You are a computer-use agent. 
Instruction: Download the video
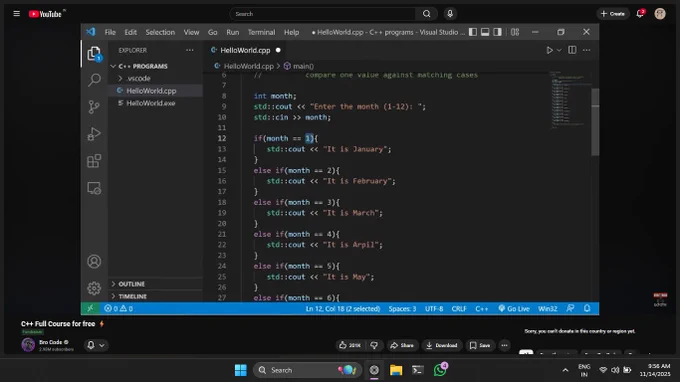[441, 345]
